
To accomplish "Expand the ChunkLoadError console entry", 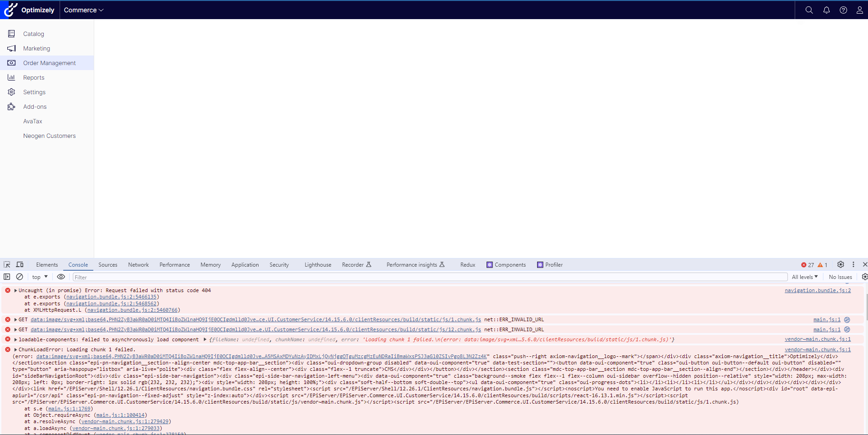I will [15, 349].
